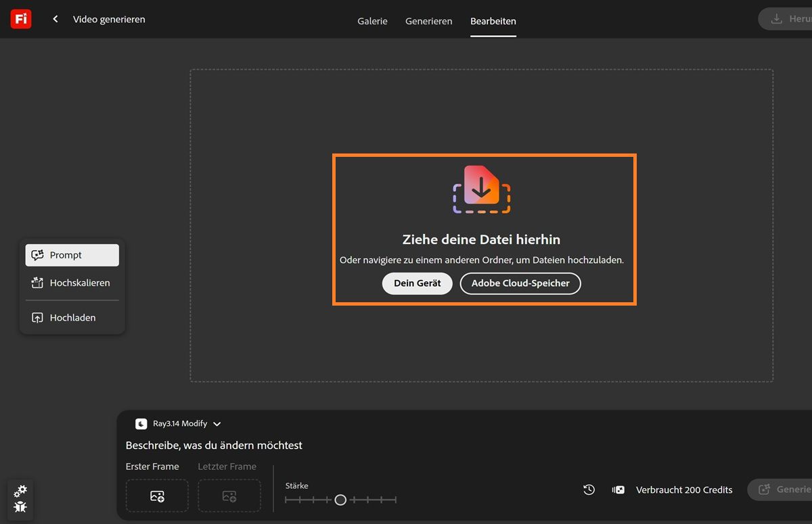
Task: Click the Erster Frame label
Action: [x=152, y=467]
